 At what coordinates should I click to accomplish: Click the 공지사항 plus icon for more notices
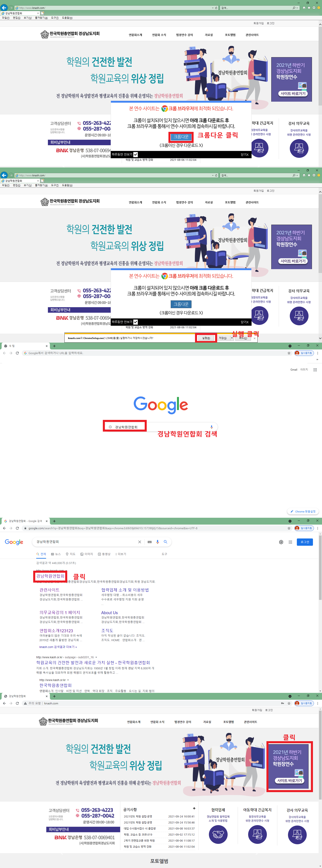pos(194,808)
